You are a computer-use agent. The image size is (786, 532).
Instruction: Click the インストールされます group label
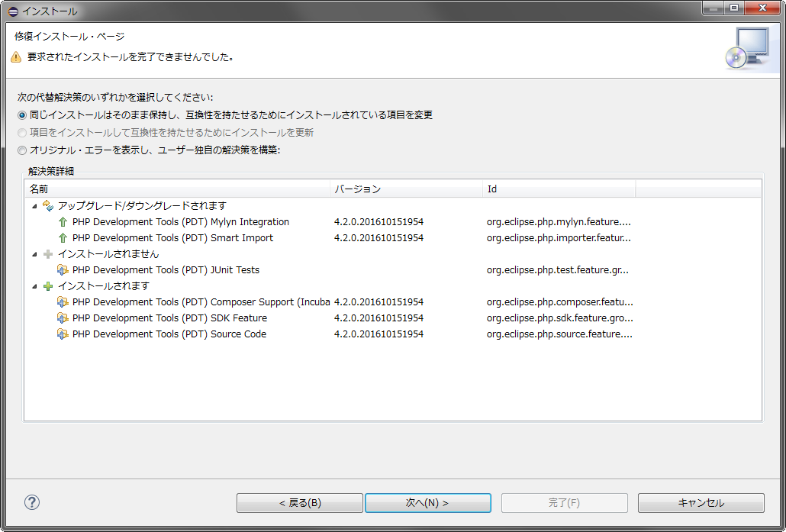tap(104, 286)
